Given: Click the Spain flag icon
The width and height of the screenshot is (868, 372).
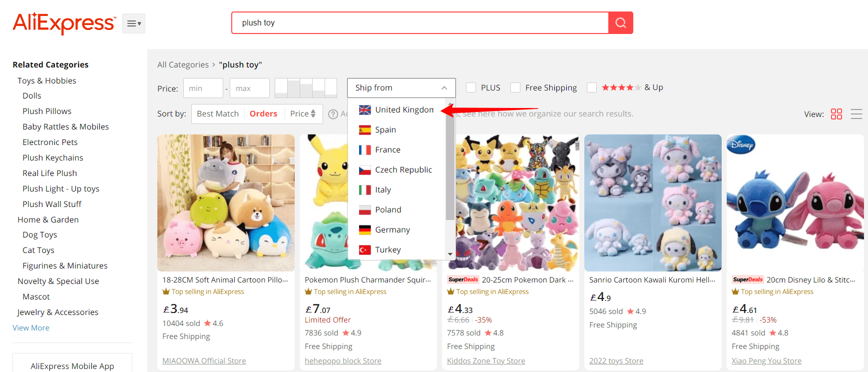Looking at the screenshot, I should (365, 130).
